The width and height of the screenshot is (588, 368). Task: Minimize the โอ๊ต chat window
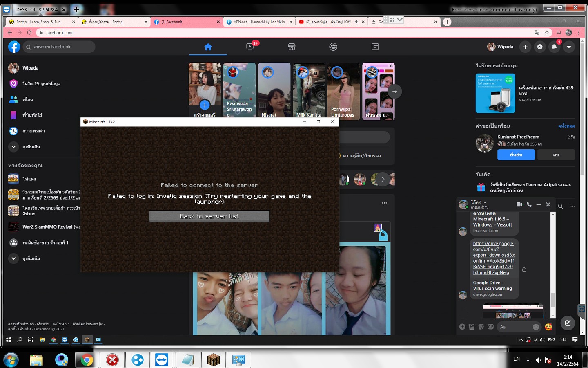[x=539, y=204]
